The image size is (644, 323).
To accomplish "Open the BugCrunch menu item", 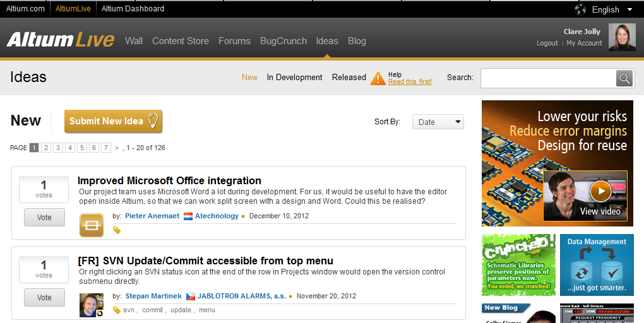I will tap(283, 41).
